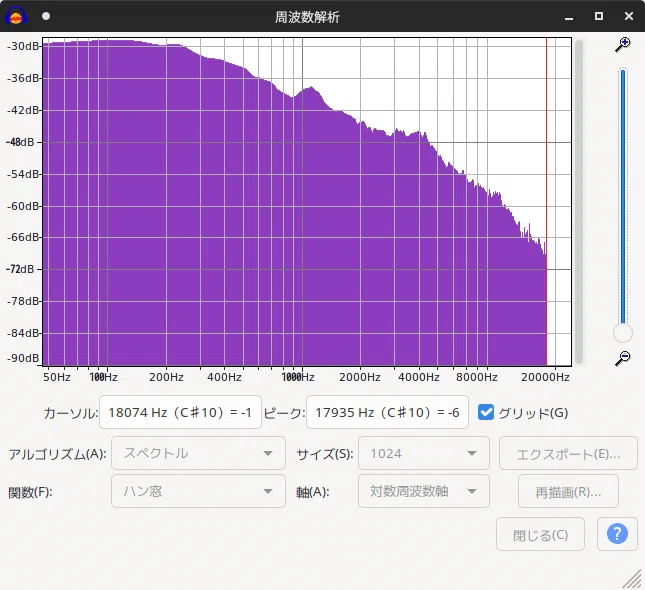
Task: Click the カーソル field showing 18074 Hz
Action: tap(180, 412)
